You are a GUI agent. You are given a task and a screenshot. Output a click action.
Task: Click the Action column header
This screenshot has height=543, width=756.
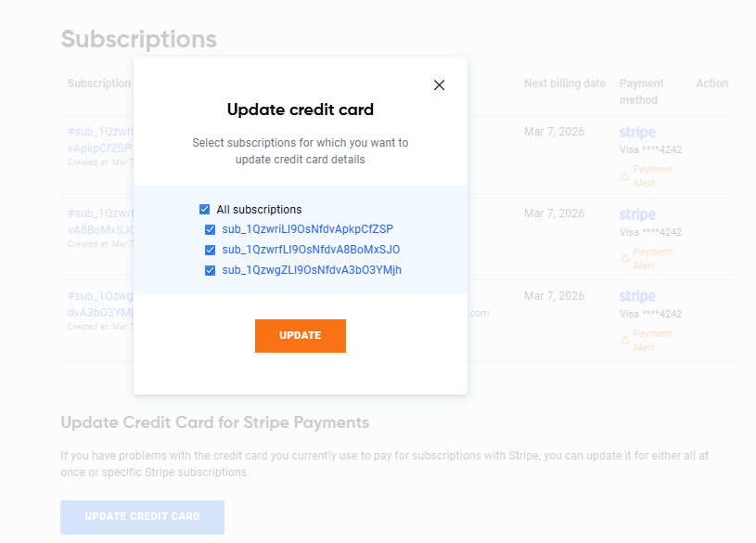coord(711,84)
